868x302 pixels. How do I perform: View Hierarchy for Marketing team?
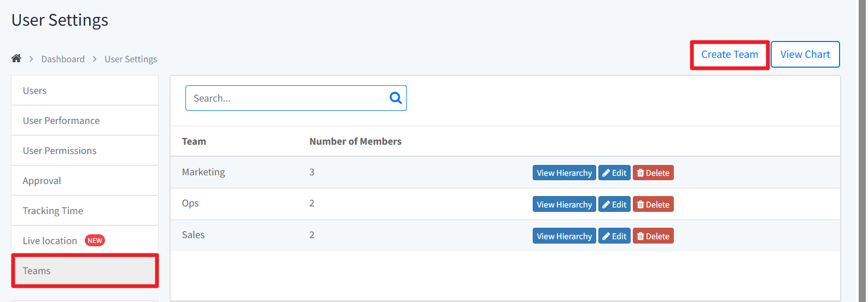coord(564,173)
